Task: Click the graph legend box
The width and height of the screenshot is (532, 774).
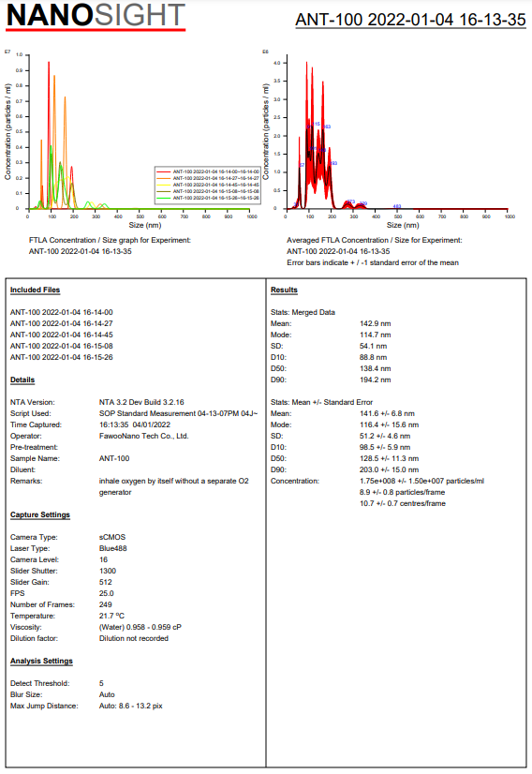Action: [x=207, y=185]
